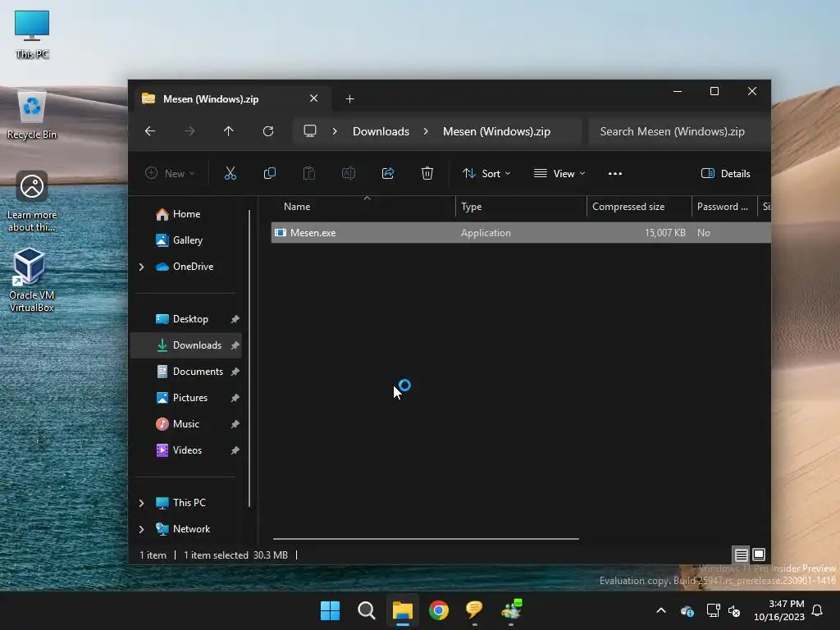Open the Sort dropdown menu
Screen dimensions: 840x630
(x=486, y=174)
